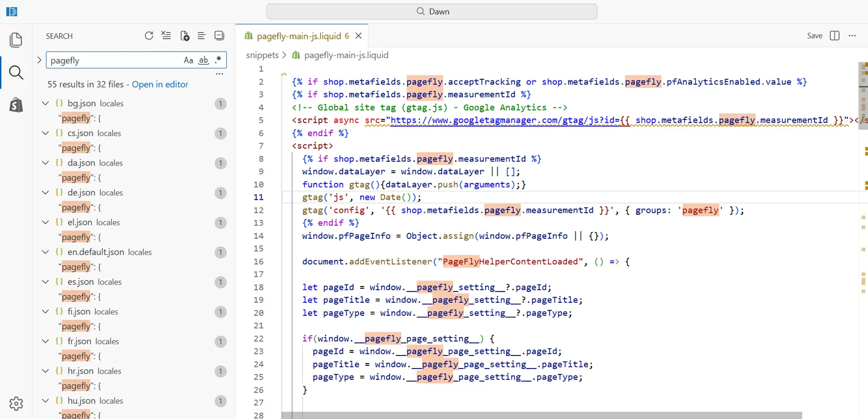The image size is (868, 419).
Task: Open the Explorer files view
Action: coord(16,40)
